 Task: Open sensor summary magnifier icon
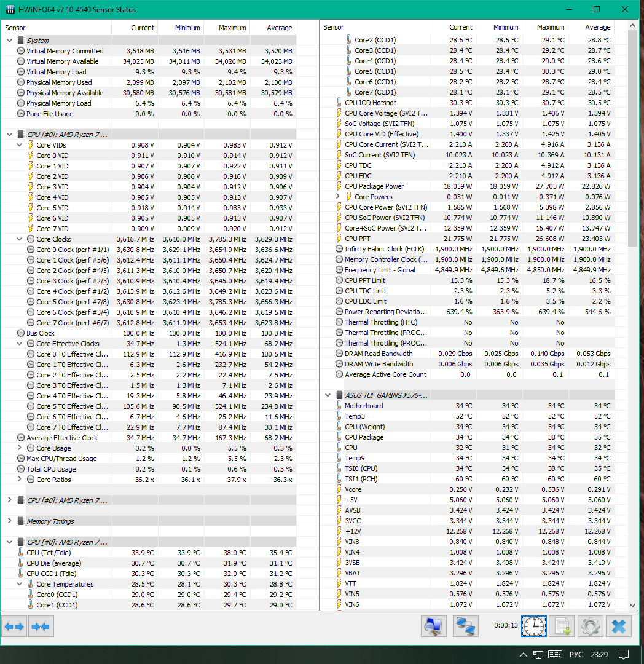tap(434, 626)
